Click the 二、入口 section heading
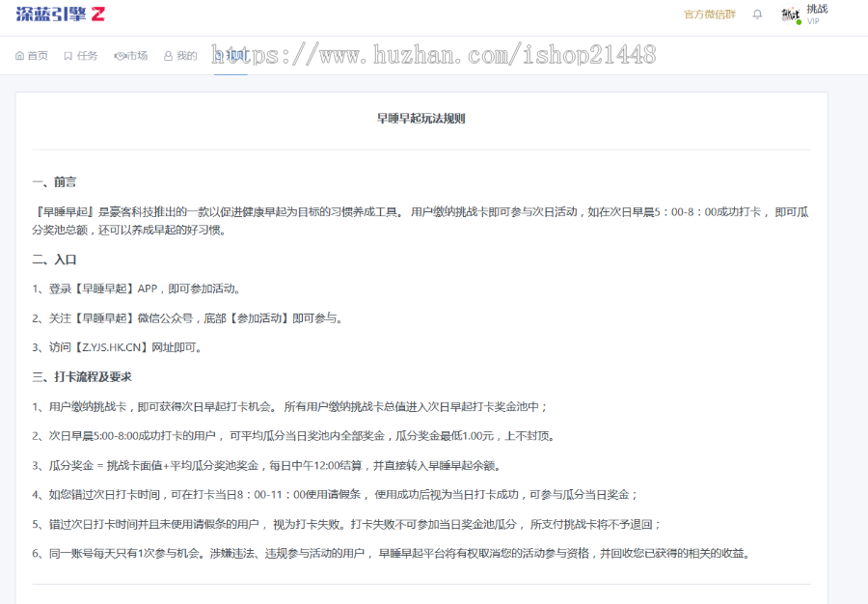 (x=51, y=260)
